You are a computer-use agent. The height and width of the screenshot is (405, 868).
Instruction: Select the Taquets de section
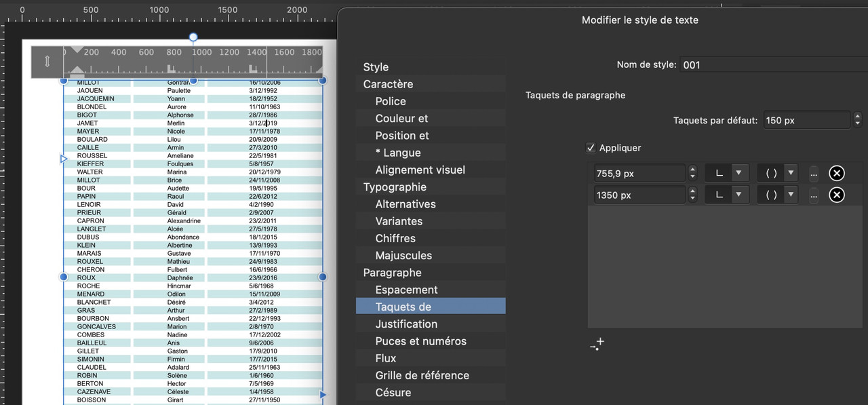click(x=431, y=307)
